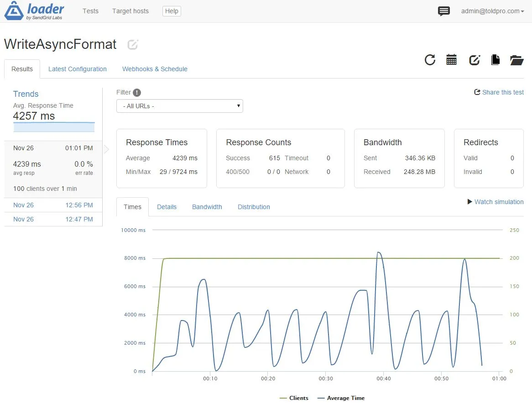Start the Watch simulation playback

495,202
